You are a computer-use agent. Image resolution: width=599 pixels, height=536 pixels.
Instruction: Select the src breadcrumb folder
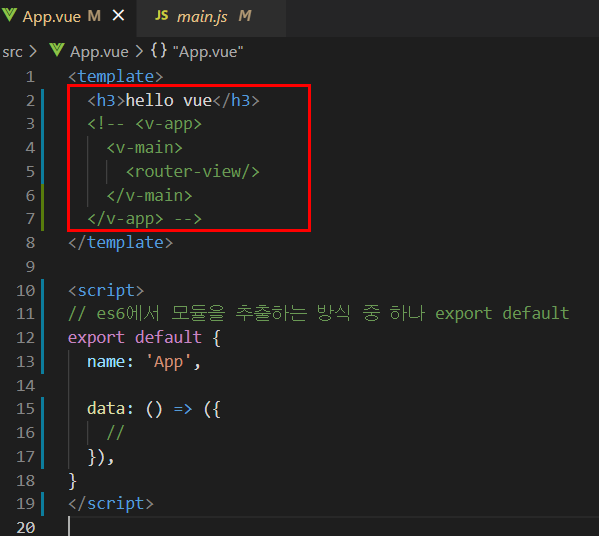coord(13,52)
